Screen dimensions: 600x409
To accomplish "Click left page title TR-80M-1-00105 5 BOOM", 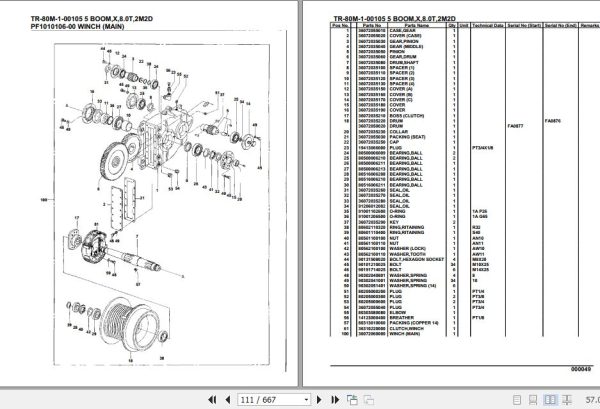I will 92,19.
